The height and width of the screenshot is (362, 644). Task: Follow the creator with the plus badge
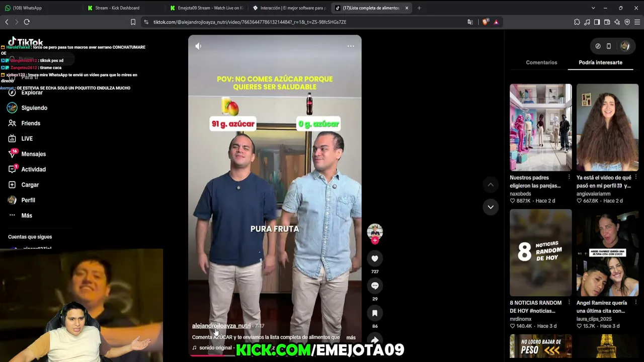click(x=375, y=240)
